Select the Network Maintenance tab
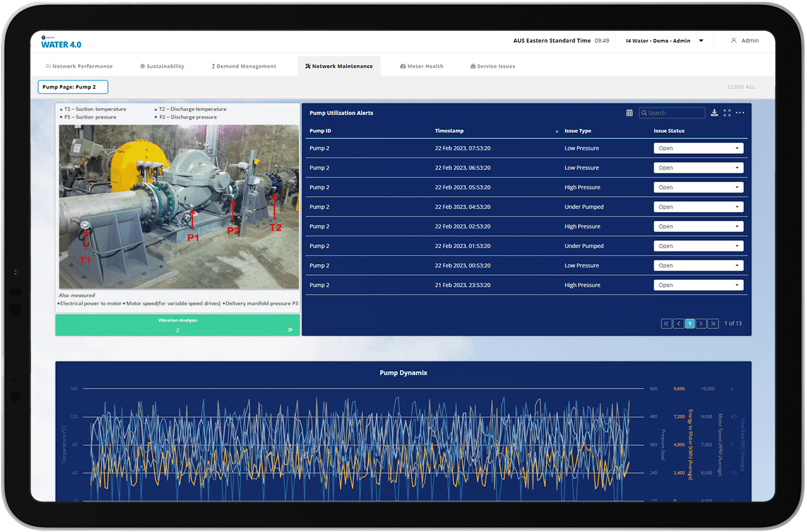Image resolution: width=807 pixels, height=532 pixels. coord(339,66)
